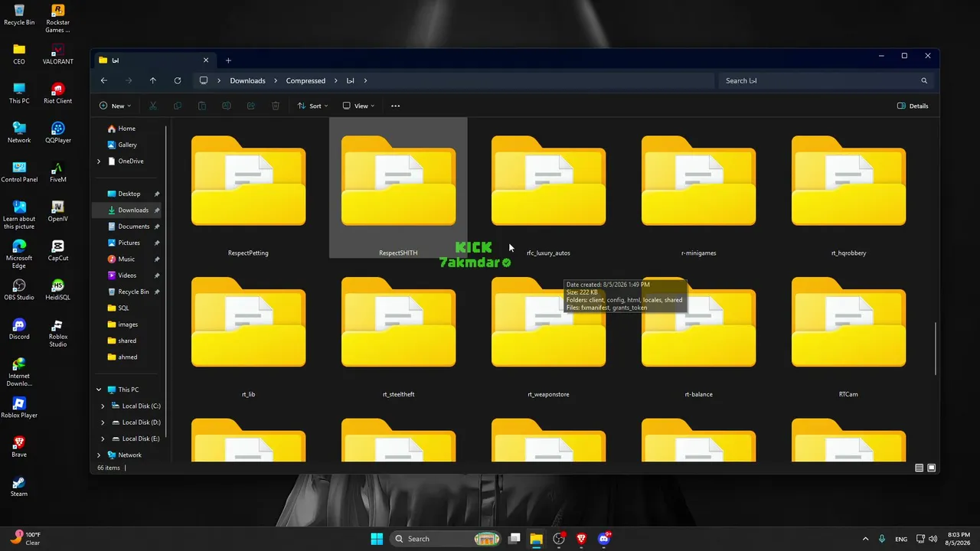Open the Sort dropdown menu
Viewport: 980px width, 551px height.
pyautogui.click(x=312, y=106)
